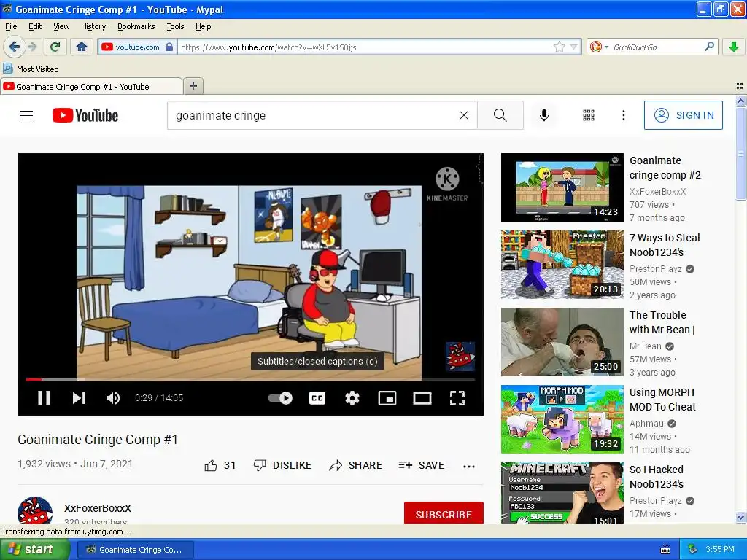Open the list all tabs button

740,86
